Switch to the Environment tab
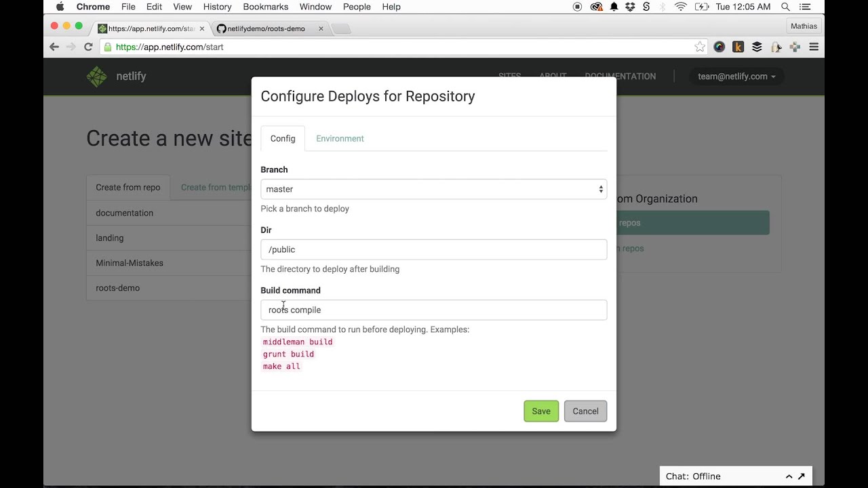Screen dimensions: 868x488 click(x=340, y=138)
